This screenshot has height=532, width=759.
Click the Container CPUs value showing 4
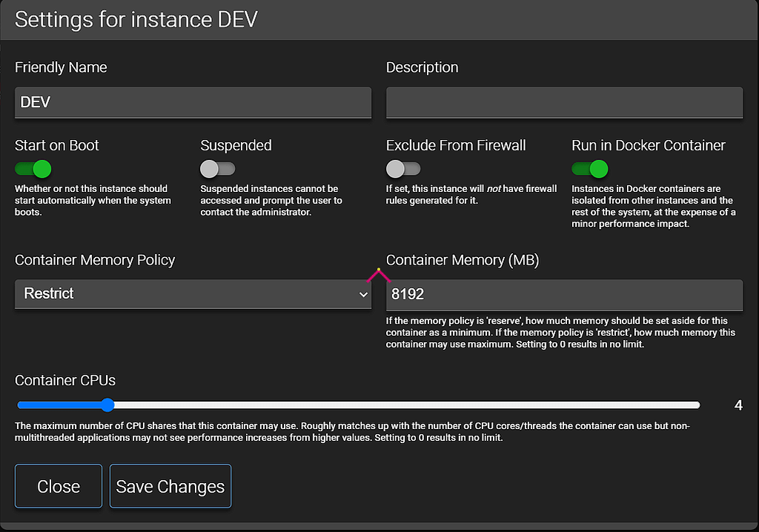pyautogui.click(x=738, y=405)
